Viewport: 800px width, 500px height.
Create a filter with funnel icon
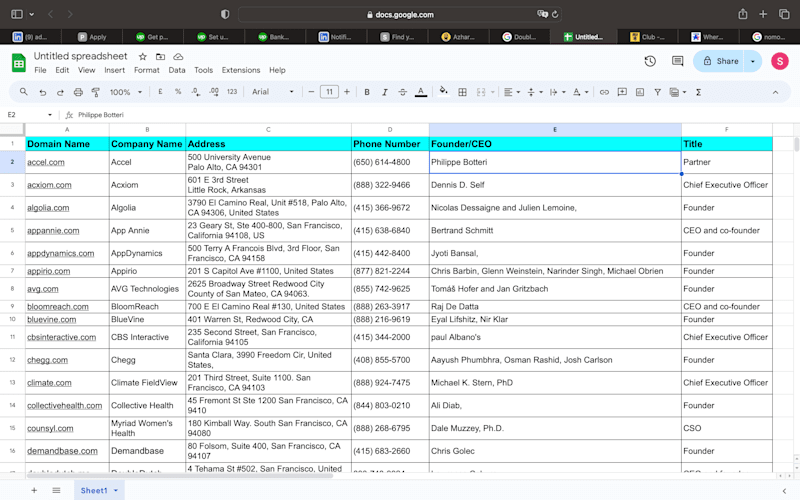point(658,92)
